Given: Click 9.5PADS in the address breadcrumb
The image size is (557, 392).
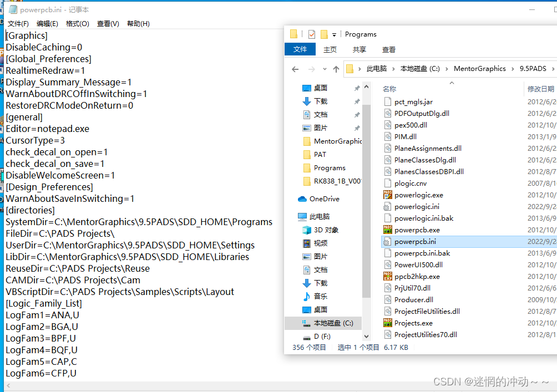Looking at the screenshot, I should tap(533, 69).
